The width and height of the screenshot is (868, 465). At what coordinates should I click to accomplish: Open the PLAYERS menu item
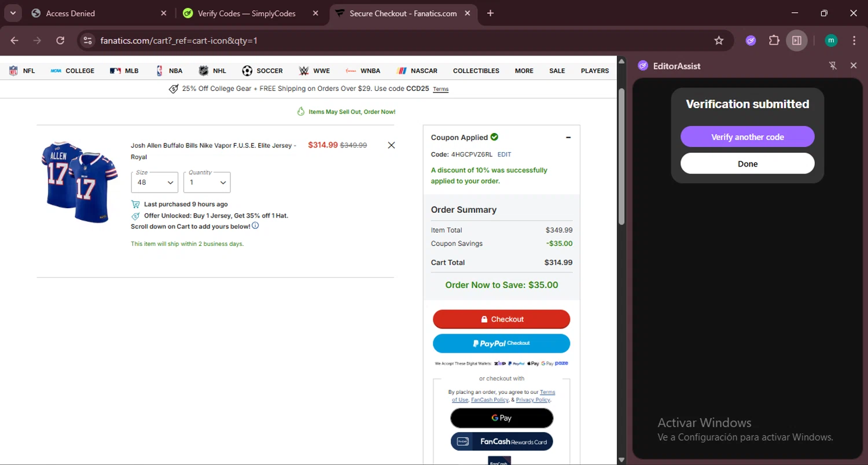595,71
